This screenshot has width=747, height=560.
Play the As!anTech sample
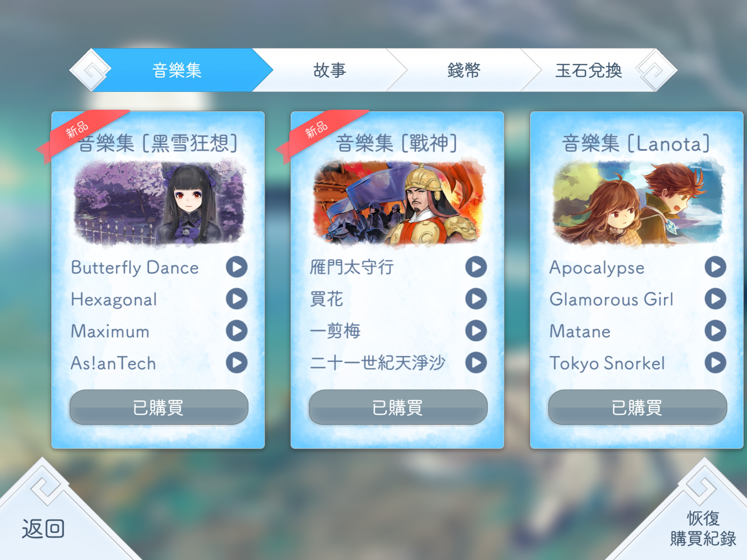(x=237, y=363)
